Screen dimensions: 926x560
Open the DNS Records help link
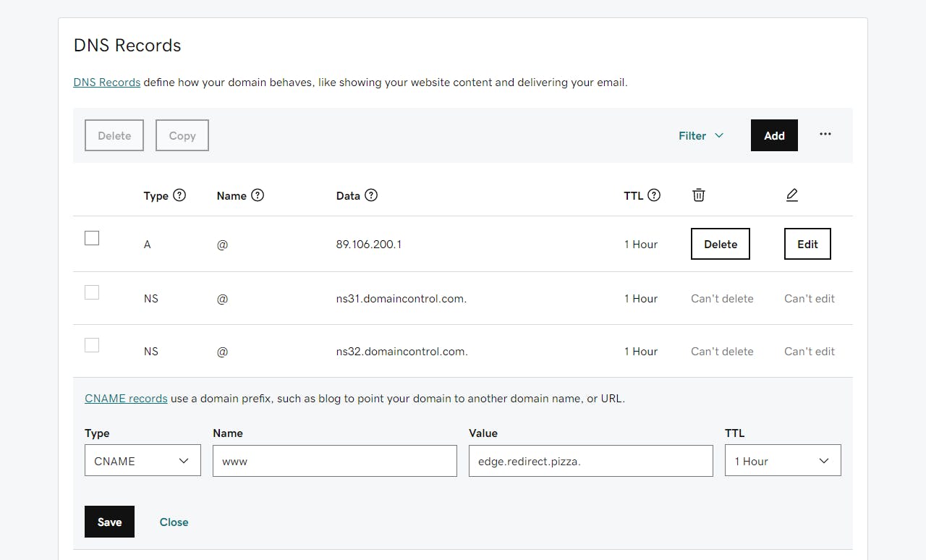pyautogui.click(x=107, y=82)
